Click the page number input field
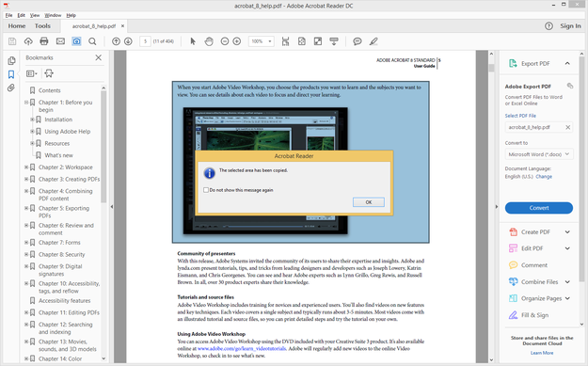The height and width of the screenshot is (366, 588). click(x=145, y=41)
